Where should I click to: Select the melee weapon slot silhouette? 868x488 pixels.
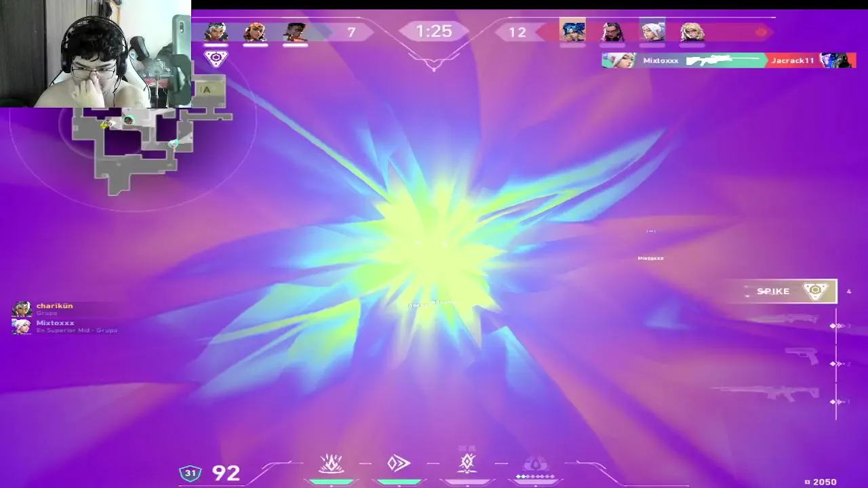[782, 319]
